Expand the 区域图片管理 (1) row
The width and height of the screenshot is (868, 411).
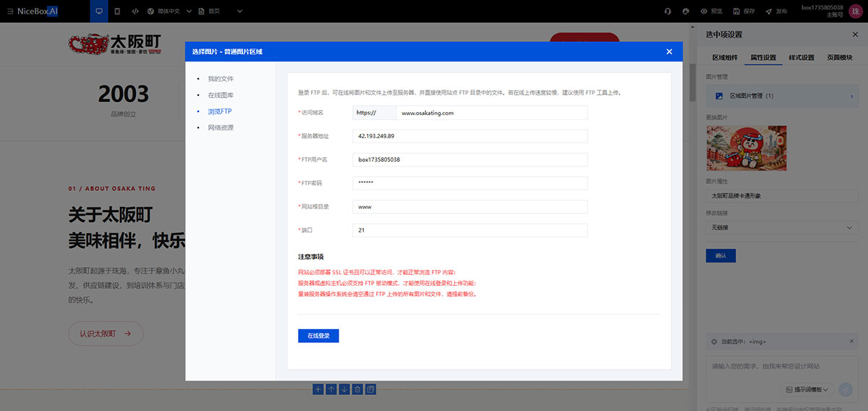[783, 96]
